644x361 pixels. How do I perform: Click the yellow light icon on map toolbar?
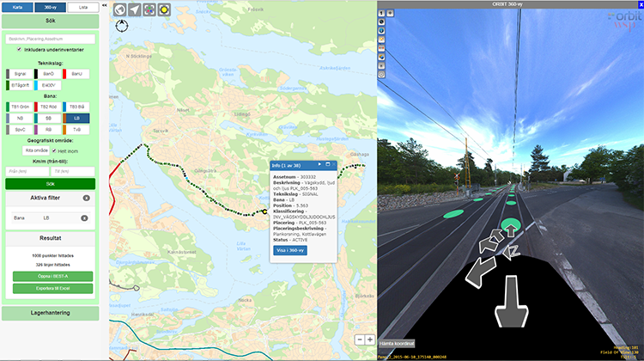pyautogui.click(x=163, y=10)
